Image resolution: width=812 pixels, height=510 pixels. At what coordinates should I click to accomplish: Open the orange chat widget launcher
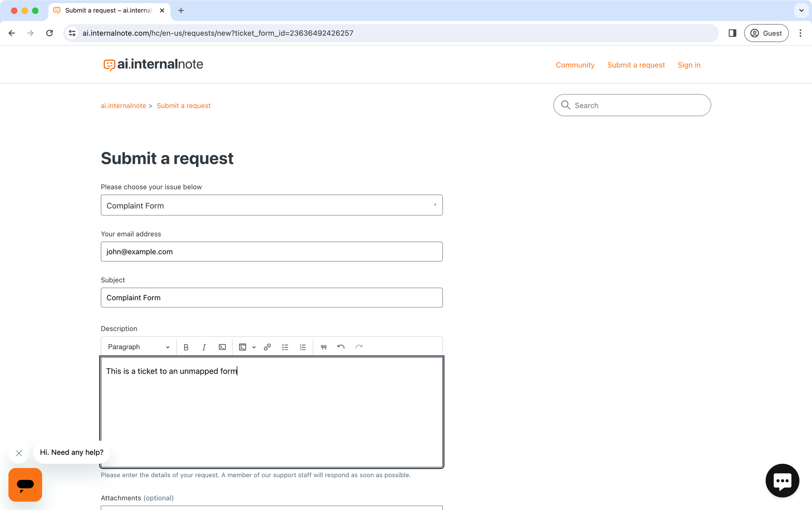click(x=25, y=484)
